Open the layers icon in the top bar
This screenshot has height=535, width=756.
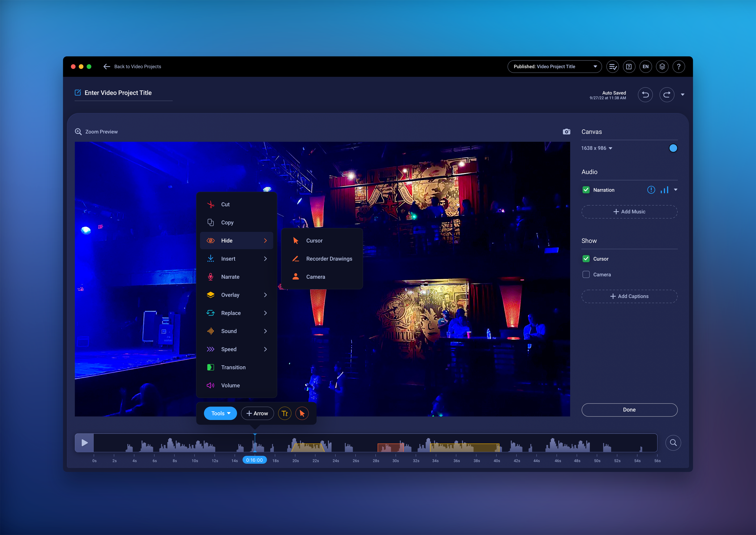coord(662,66)
